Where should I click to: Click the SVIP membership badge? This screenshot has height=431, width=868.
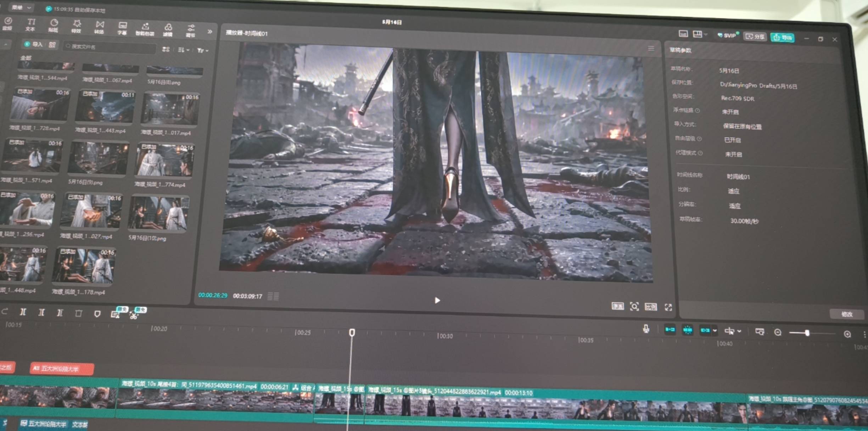[x=728, y=35]
